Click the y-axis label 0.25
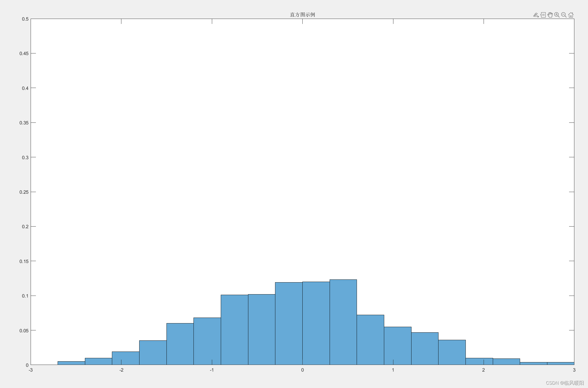This screenshot has height=388, width=588. [x=24, y=192]
